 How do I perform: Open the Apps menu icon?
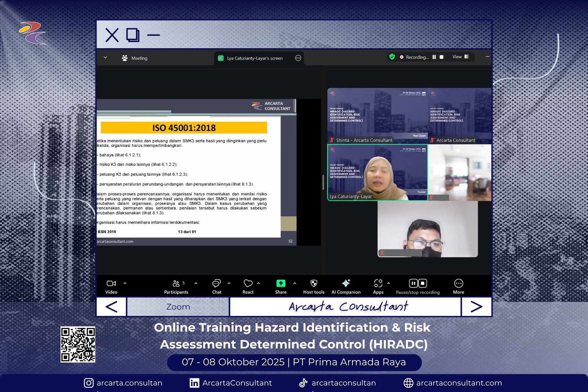378,284
